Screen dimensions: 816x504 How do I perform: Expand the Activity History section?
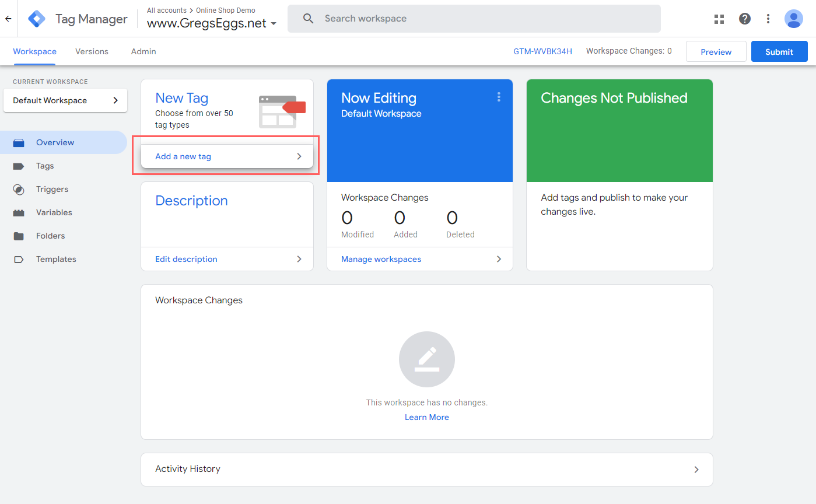(427, 469)
